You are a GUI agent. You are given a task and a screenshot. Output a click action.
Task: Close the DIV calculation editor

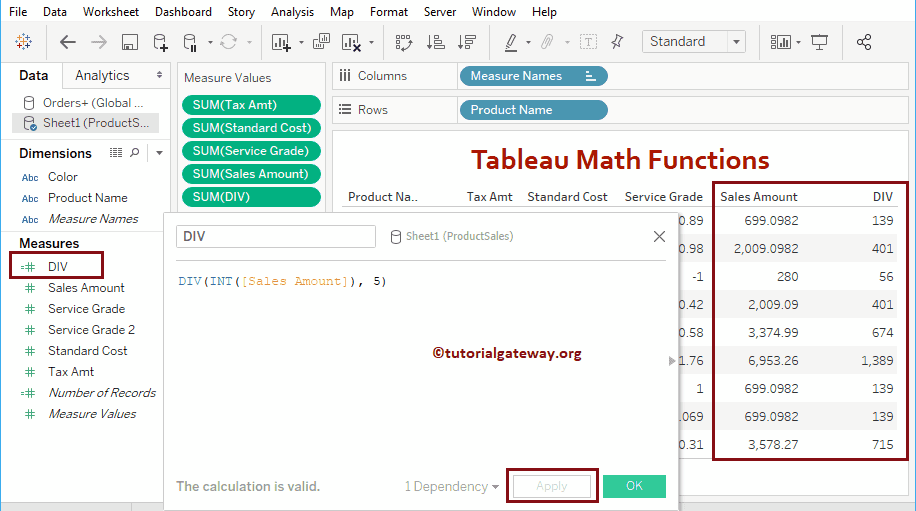click(659, 236)
